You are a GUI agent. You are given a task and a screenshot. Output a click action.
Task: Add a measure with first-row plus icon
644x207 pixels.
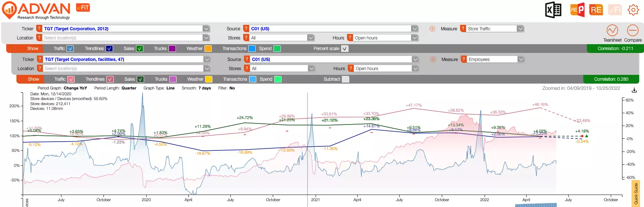(x=432, y=28)
